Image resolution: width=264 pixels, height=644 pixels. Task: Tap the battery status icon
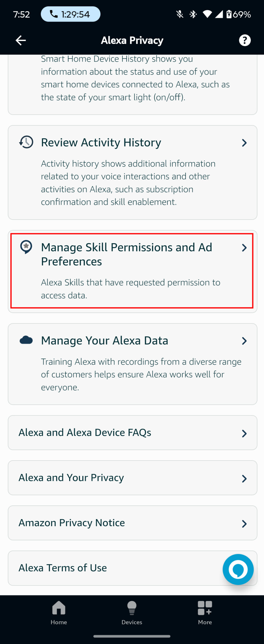pyautogui.click(x=229, y=14)
